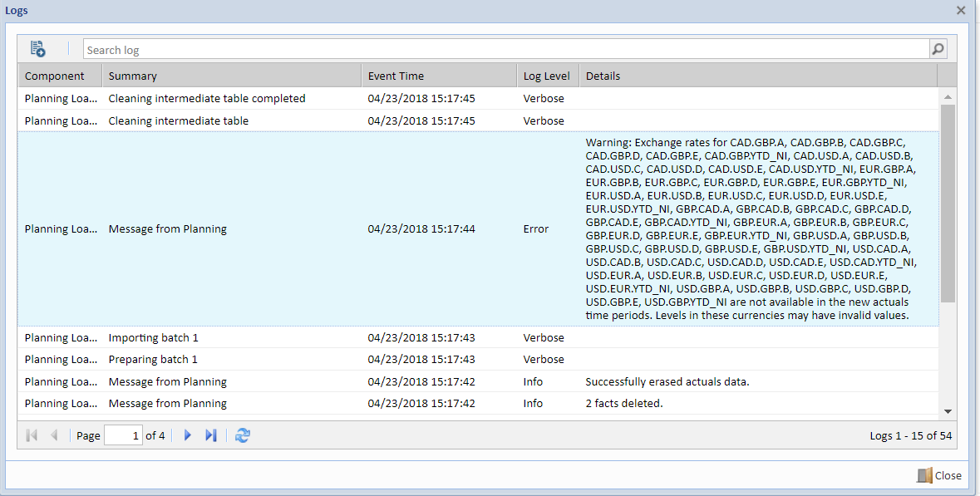
Task: Sort by Details column header
Action: click(758, 76)
